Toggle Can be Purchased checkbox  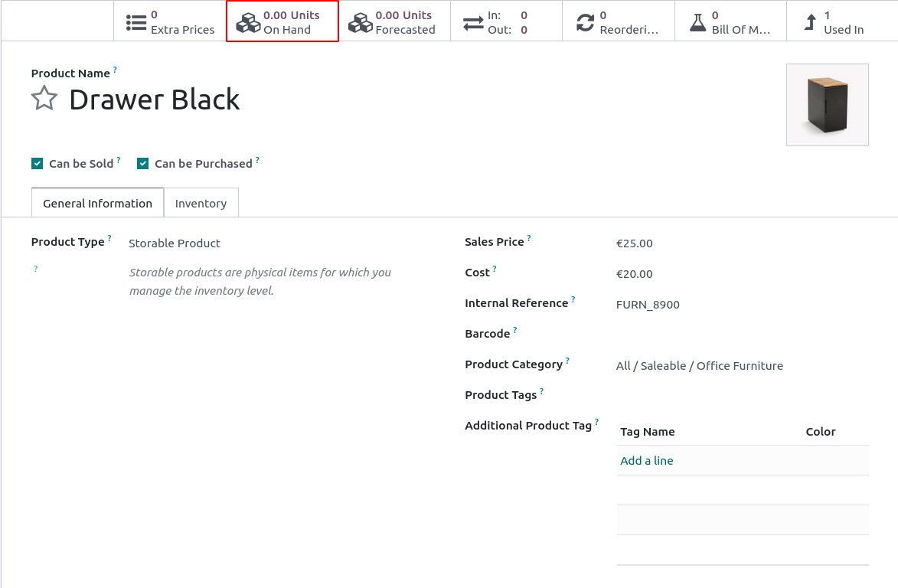[x=142, y=164]
